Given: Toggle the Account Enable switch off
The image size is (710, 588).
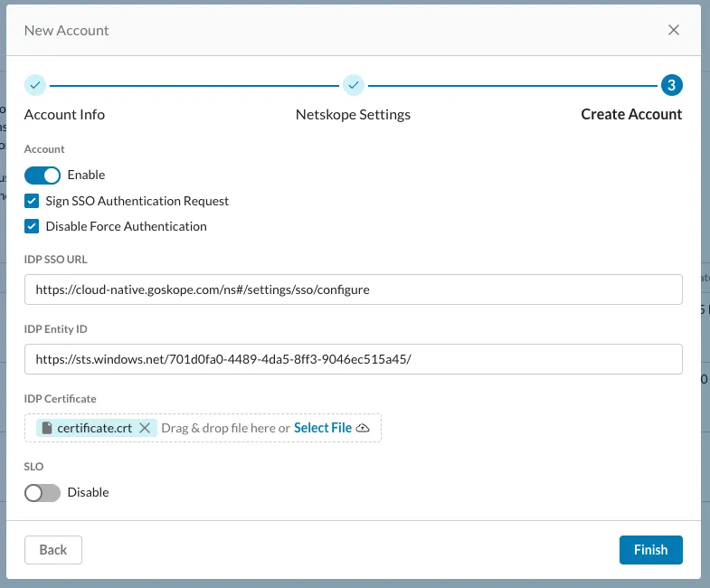Looking at the screenshot, I should pyautogui.click(x=43, y=175).
